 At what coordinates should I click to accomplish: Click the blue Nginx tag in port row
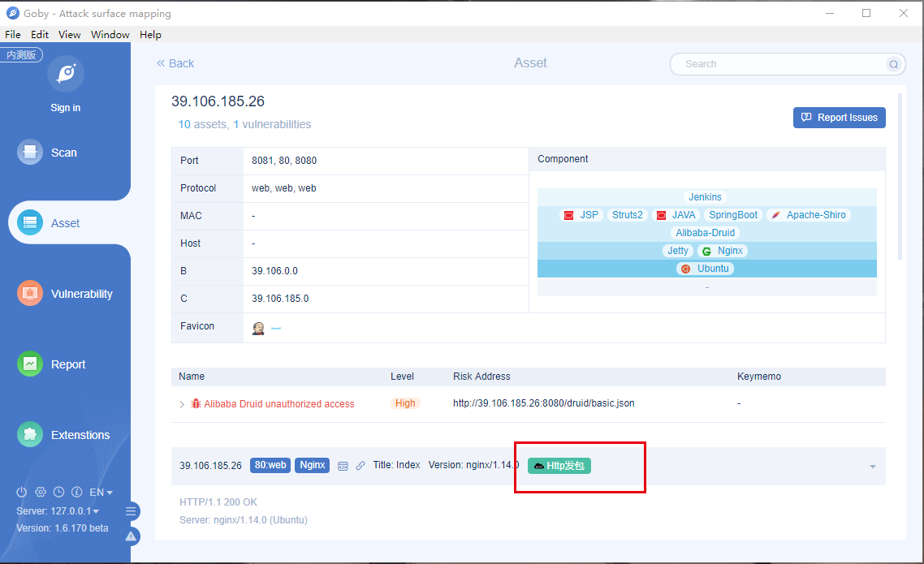[x=313, y=465]
